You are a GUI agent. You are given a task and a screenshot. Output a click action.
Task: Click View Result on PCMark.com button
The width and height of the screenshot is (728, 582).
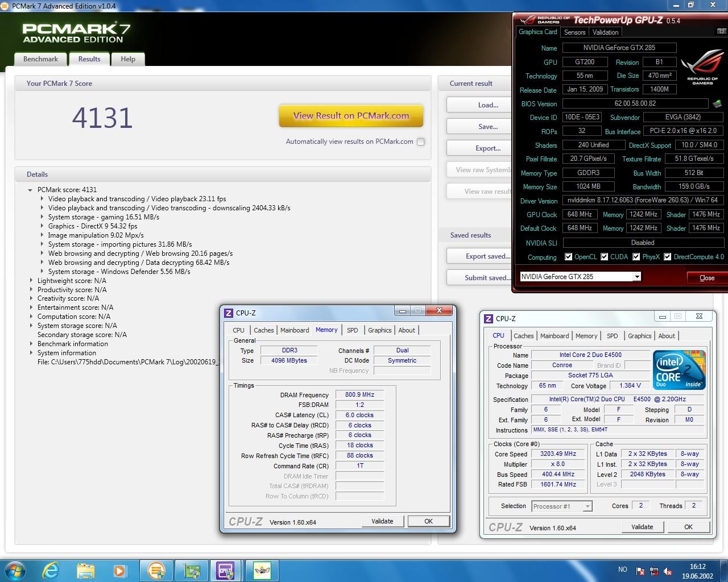pyautogui.click(x=351, y=116)
